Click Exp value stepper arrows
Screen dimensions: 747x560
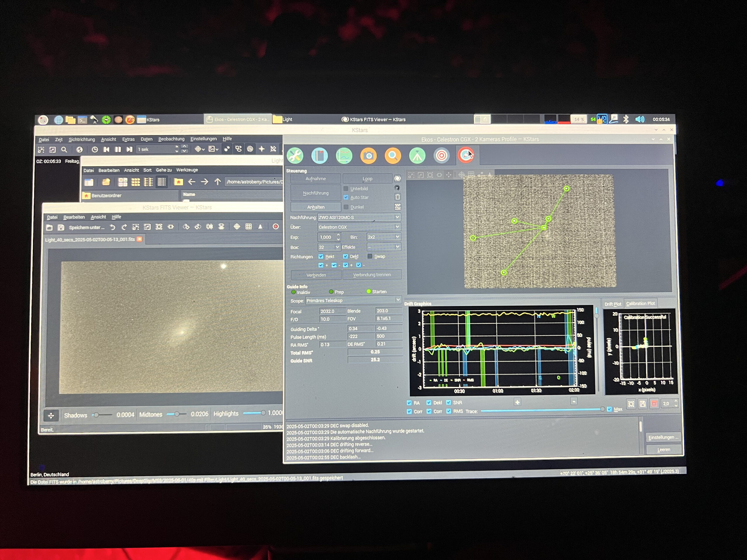tap(338, 237)
